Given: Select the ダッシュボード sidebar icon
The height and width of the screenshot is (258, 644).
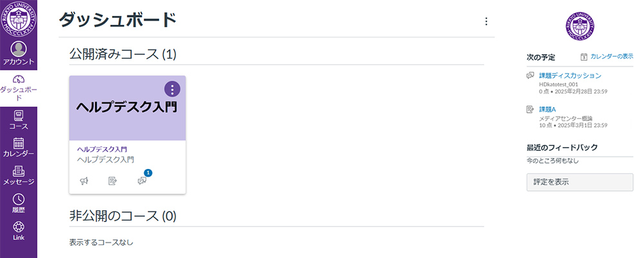Looking at the screenshot, I should (x=19, y=79).
